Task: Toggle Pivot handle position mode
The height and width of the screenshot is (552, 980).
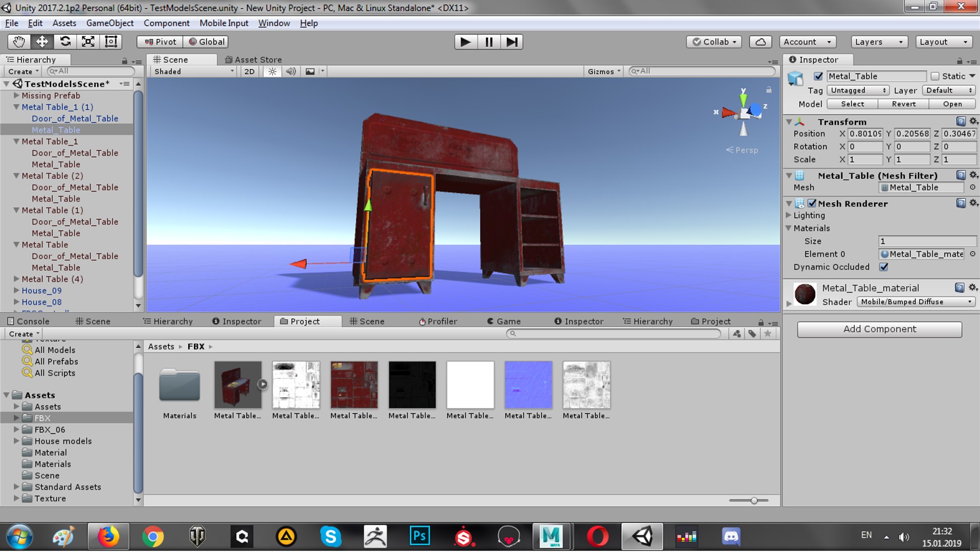Action: (160, 42)
